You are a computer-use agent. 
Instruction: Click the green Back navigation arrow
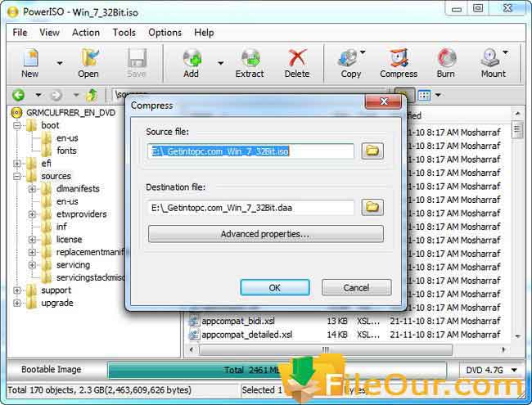coord(18,95)
